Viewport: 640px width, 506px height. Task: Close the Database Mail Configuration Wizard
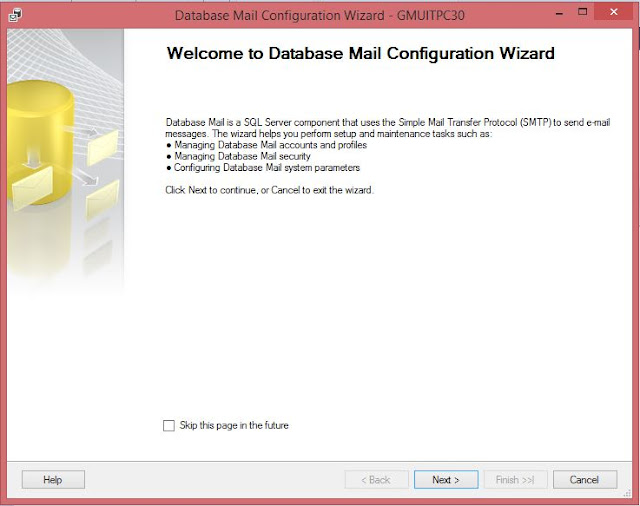[x=613, y=12]
